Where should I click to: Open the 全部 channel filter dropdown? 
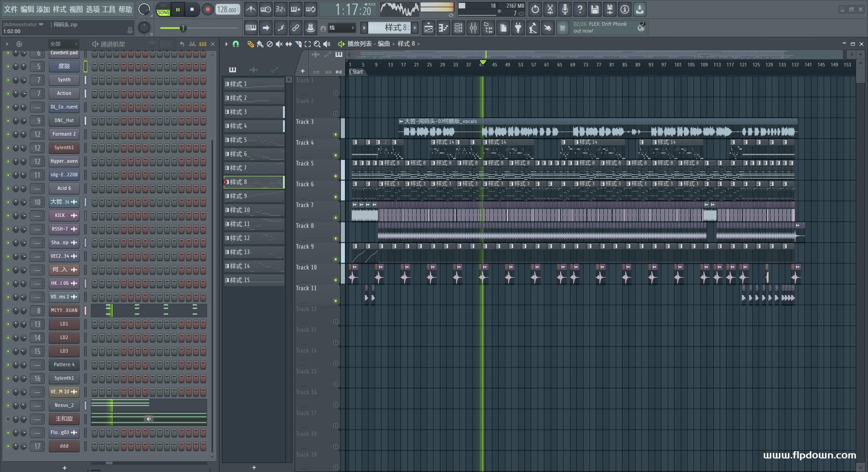(x=63, y=44)
